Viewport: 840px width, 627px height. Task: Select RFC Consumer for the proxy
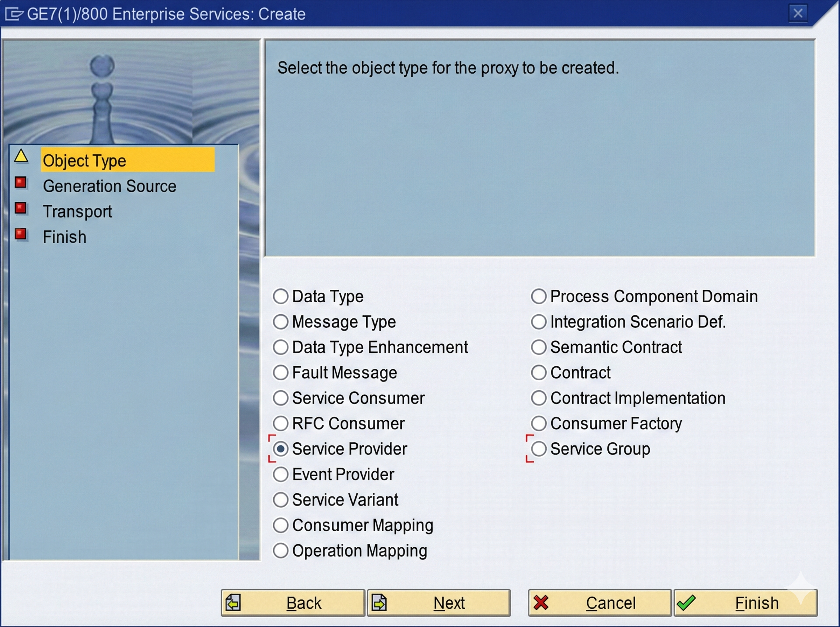280,423
